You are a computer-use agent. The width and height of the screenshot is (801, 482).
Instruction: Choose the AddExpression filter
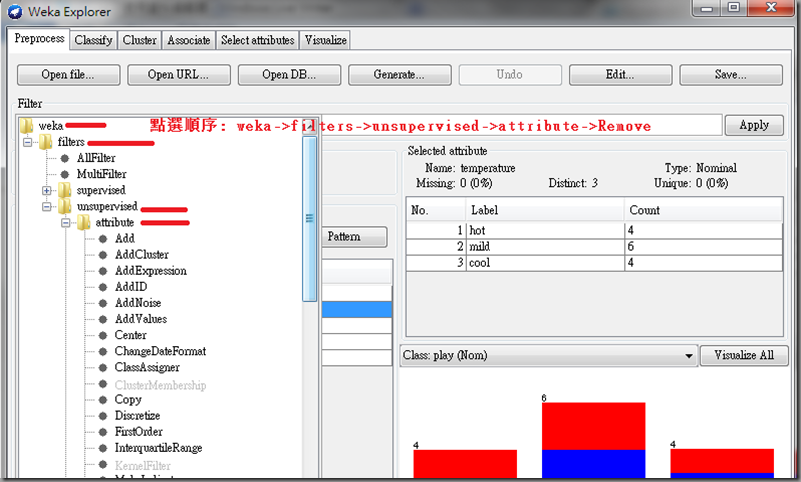coord(151,271)
